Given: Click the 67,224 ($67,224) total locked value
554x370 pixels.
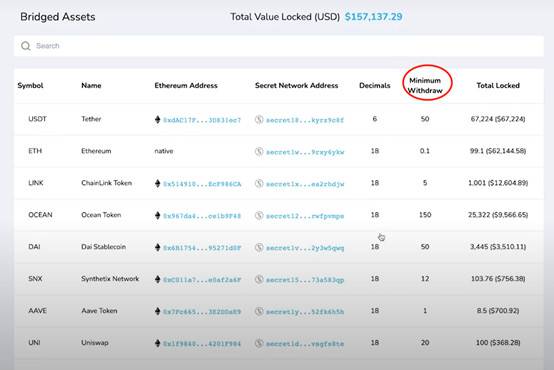Looking at the screenshot, I should click(x=498, y=119).
